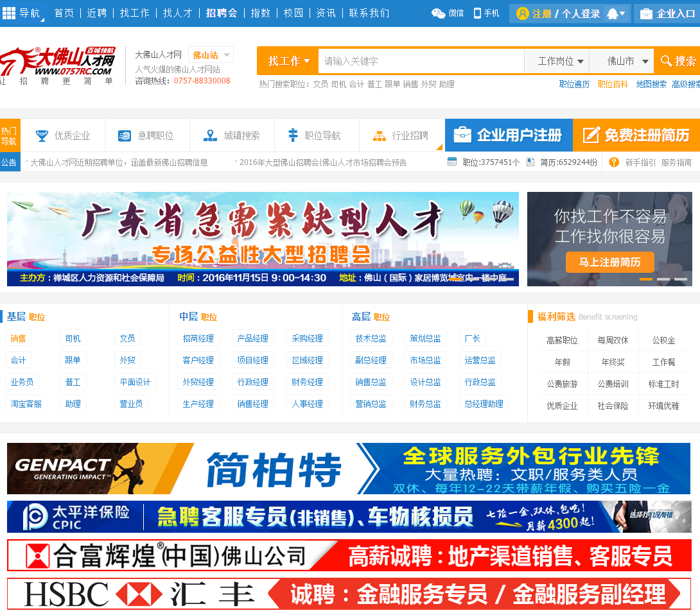The width and height of the screenshot is (700, 613).
Task: Click the 企业入口 briefcase icon
Action: (x=645, y=14)
